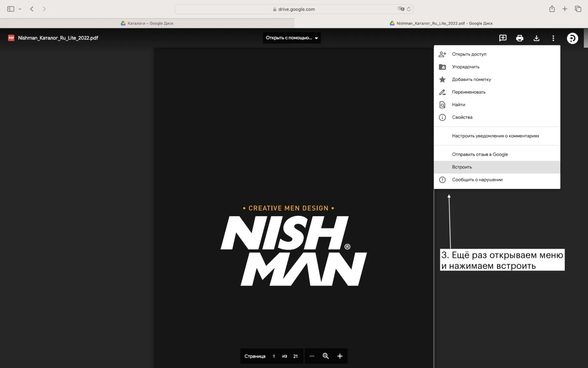Click the Nishman_Каталог_Ru_Lite_2022.pdf file name
The width and height of the screenshot is (588, 368).
pos(58,38)
